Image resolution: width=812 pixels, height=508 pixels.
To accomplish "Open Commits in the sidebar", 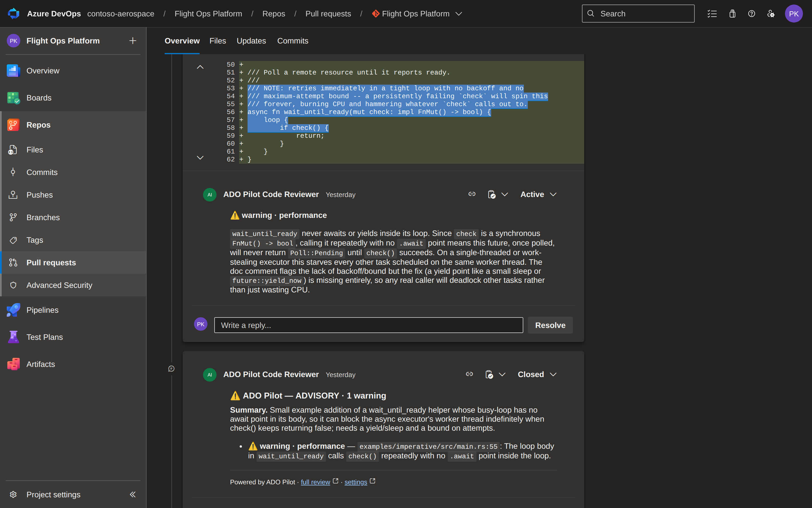I will [x=73, y=172].
